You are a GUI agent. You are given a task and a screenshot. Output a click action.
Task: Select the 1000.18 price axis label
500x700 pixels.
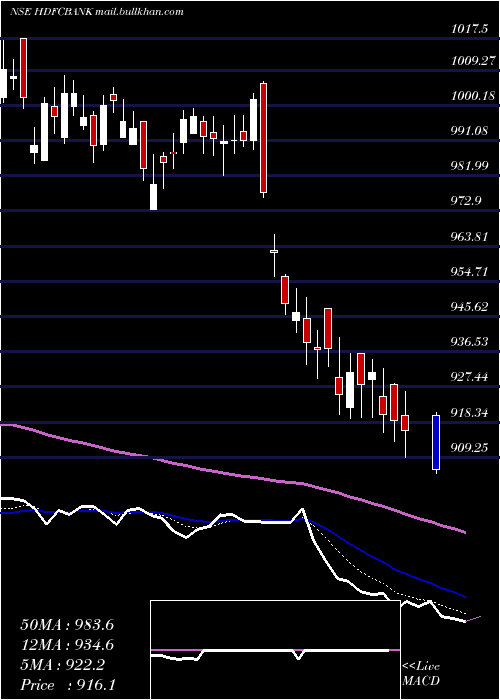(x=471, y=96)
